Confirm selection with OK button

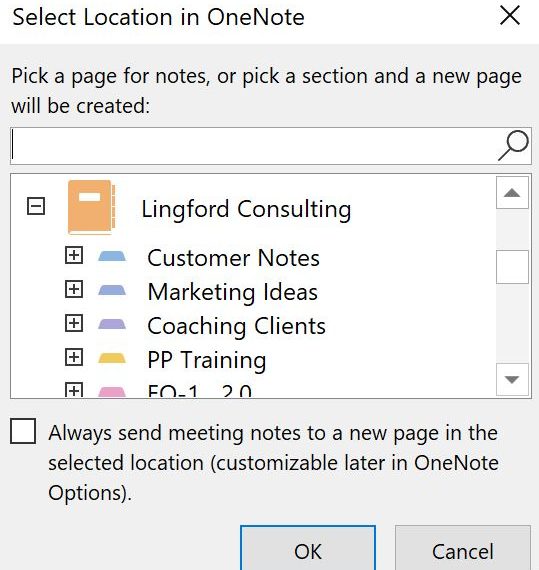[x=308, y=548]
